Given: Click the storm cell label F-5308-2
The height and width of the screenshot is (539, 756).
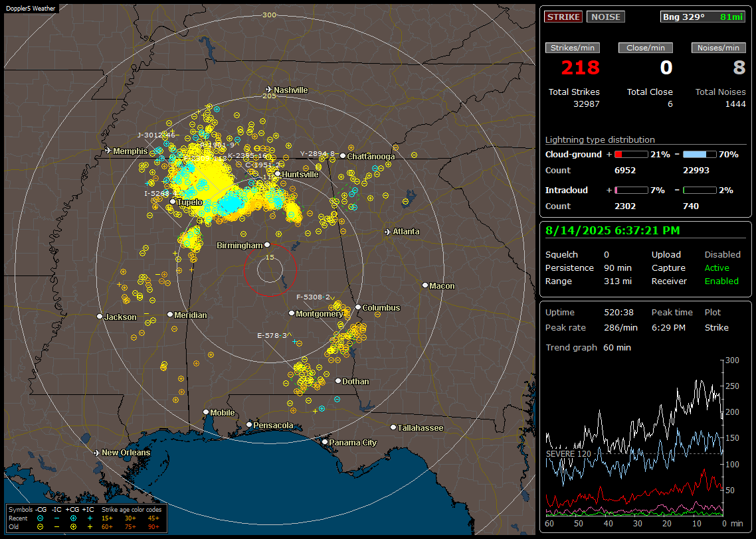Looking at the screenshot, I should (x=313, y=297).
